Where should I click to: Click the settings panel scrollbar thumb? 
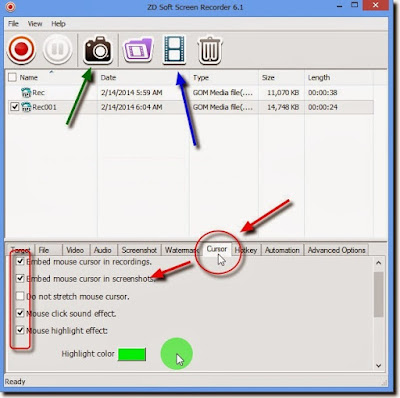(379, 294)
